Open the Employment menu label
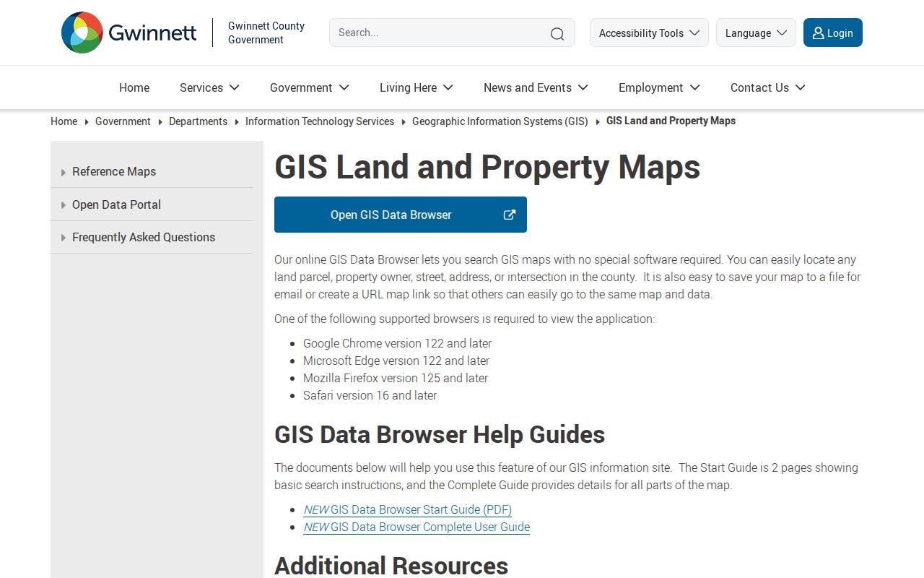The height and width of the screenshot is (578, 924). [x=650, y=87]
